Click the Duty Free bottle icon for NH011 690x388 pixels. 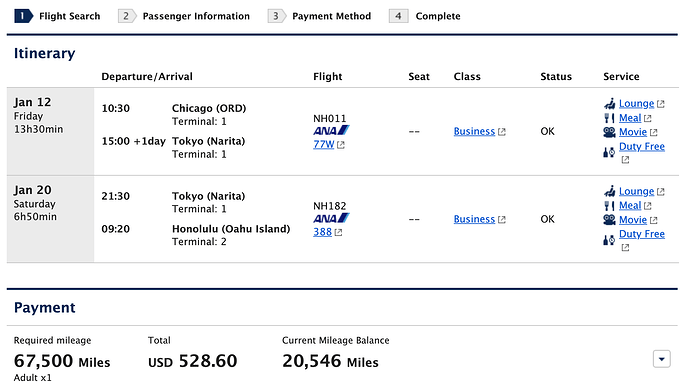click(x=609, y=153)
